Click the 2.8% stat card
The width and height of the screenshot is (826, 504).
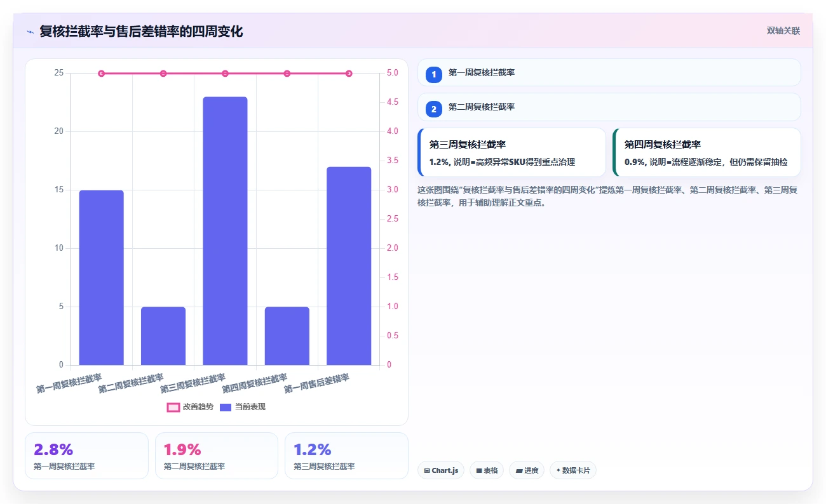click(x=86, y=456)
